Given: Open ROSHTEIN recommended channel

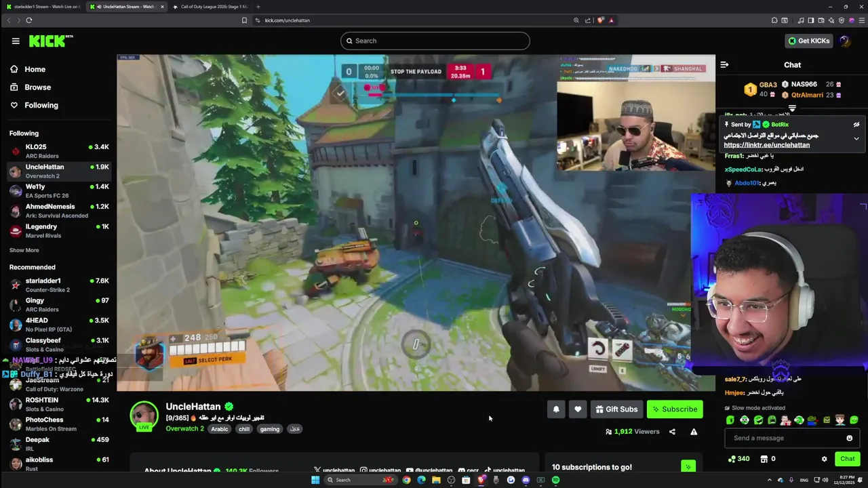Looking at the screenshot, I should click(59, 404).
